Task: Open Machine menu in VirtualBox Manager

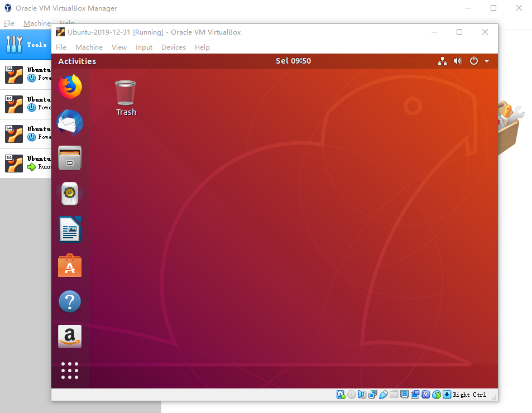Action: coord(37,23)
